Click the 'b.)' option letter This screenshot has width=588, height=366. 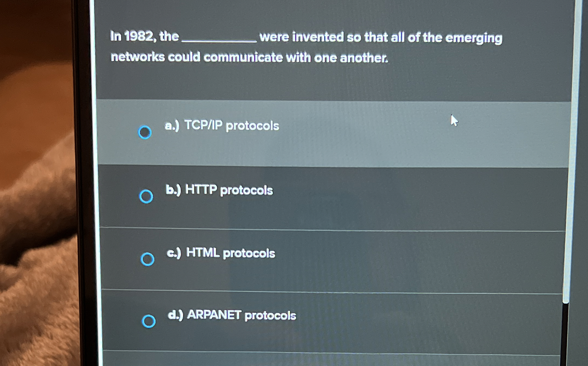coord(173,190)
